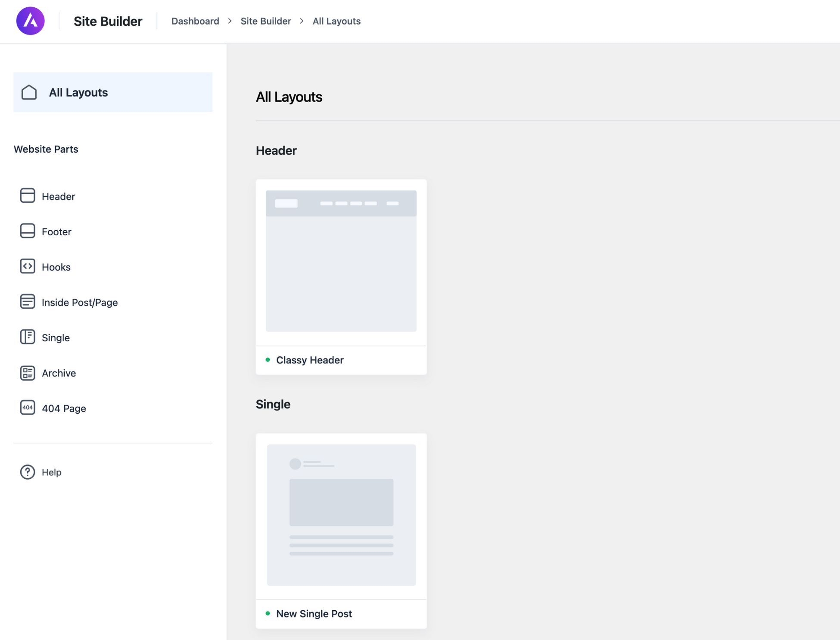Go to Dashboard breadcrumb
Screen dimensions: 840x640
coord(195,21)
